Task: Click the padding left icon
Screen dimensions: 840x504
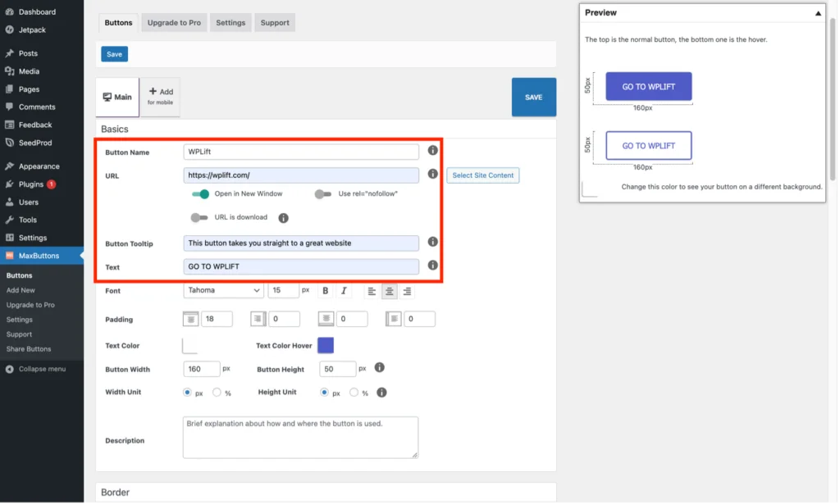Action: [x=393, y=320]
